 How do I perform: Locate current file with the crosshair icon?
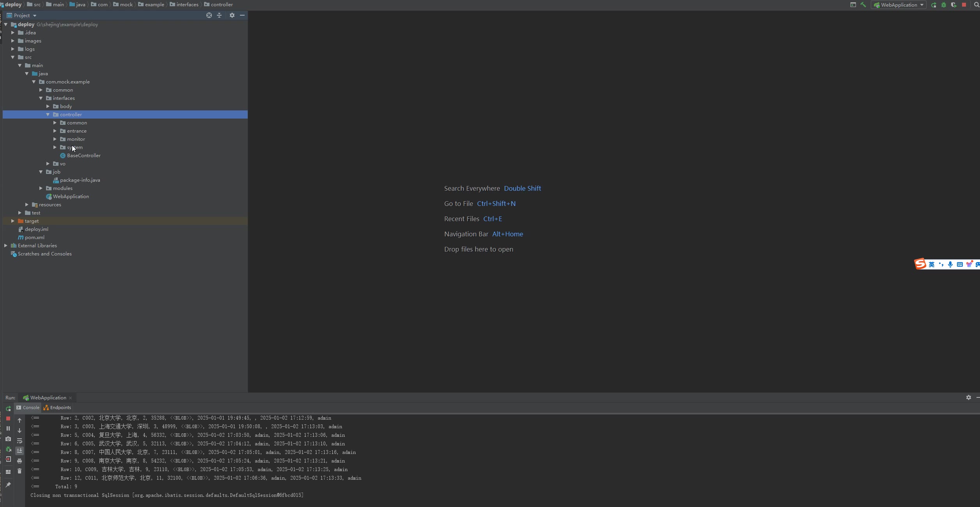click(209, 15)
